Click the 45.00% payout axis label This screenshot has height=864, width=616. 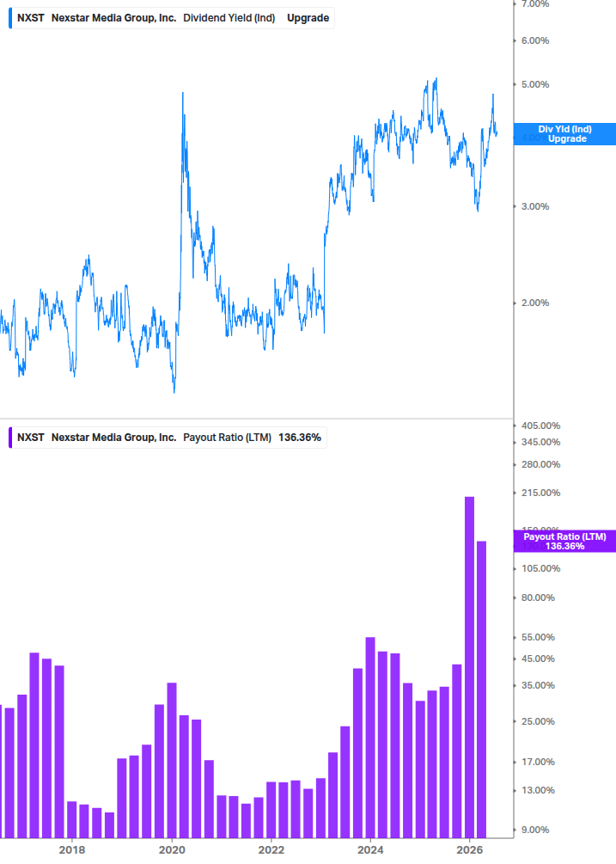point(538,659)
